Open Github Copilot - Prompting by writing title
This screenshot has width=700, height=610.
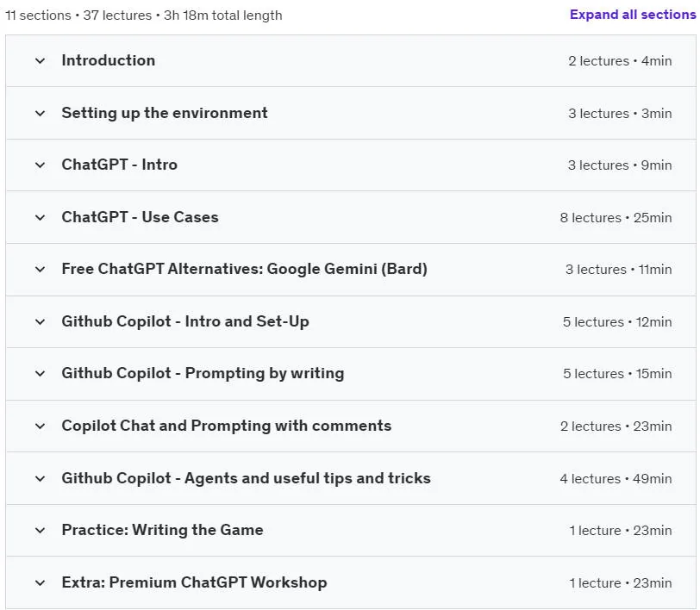203,374
